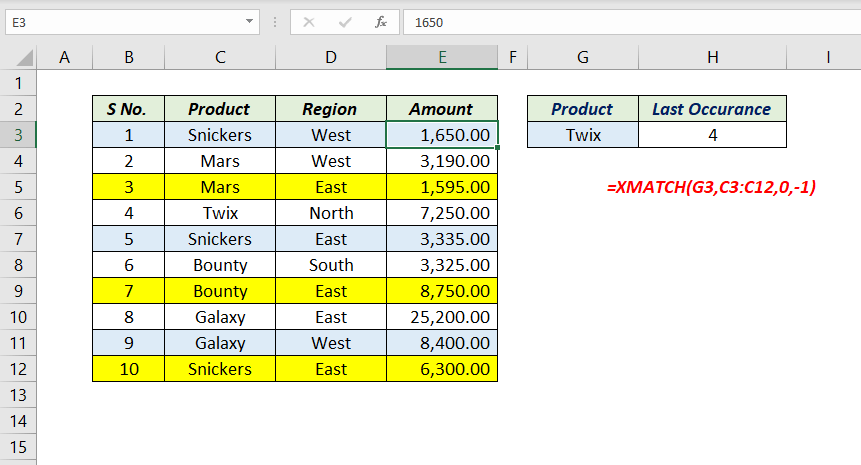Viewport: 861px width, 465px height.
Task: Select column H header
Action: point(713,57)
